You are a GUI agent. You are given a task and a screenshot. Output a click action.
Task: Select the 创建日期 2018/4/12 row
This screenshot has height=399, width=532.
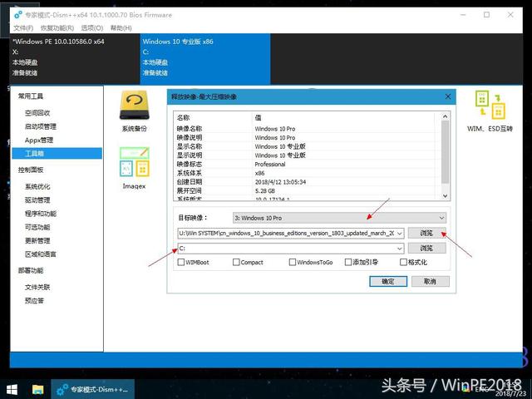(307, 182)
